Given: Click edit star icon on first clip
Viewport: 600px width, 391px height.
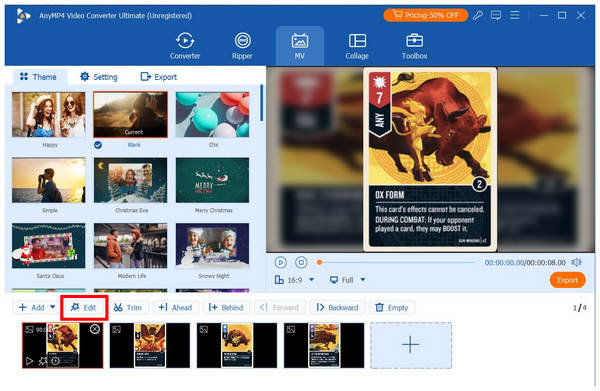Looking at the screenshot, I should click(x=42, y=361).
